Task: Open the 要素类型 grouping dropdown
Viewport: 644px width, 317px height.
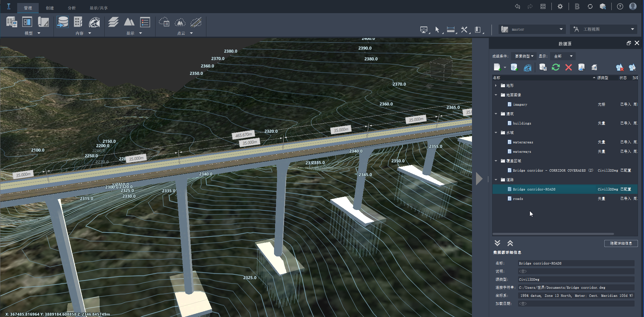Action: [524, 56]
